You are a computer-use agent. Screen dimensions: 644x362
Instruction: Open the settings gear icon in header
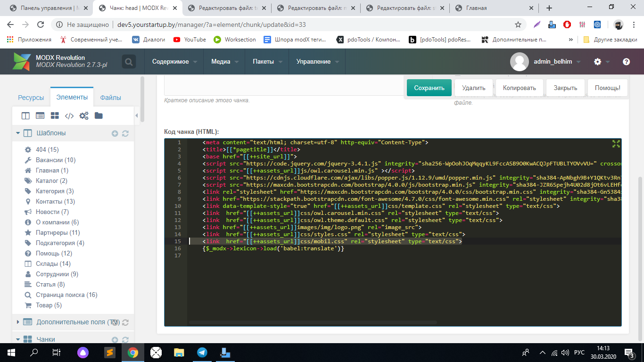tap(597, 62)
